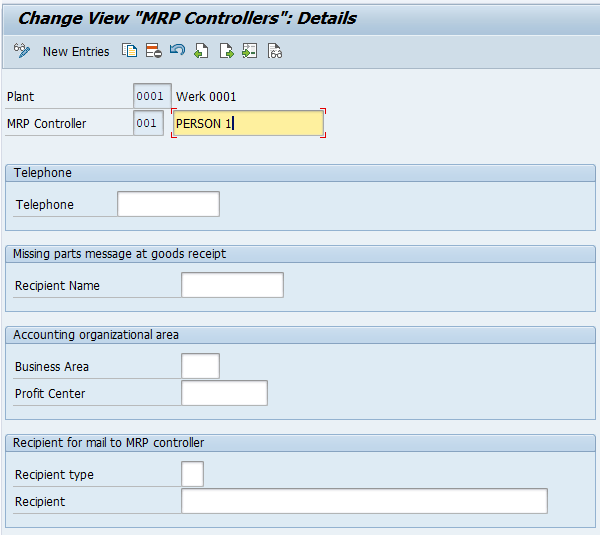The height and width of the screenshot is (535, 600).
Task: Click the Undo Change icon
Action: [177, 50]
